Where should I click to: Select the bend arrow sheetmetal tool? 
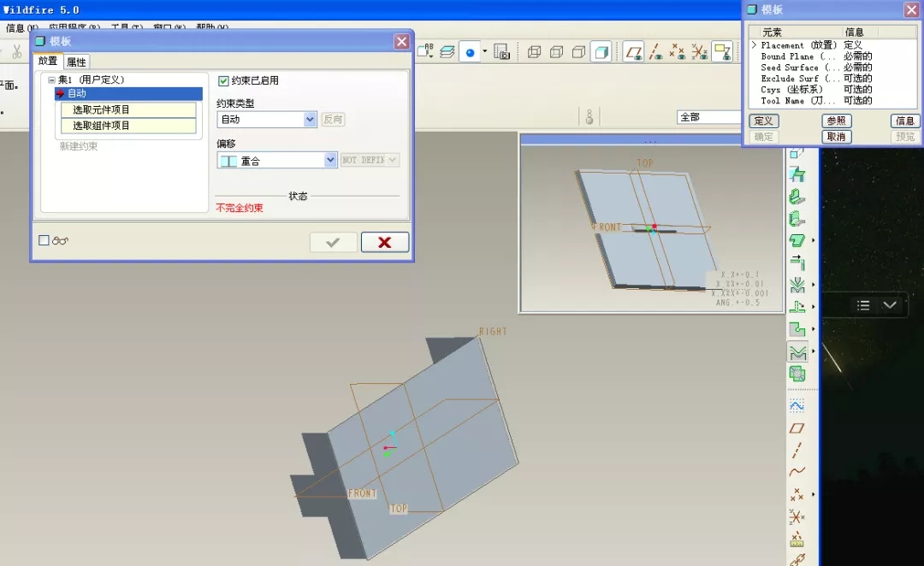[x=797, y=262]
